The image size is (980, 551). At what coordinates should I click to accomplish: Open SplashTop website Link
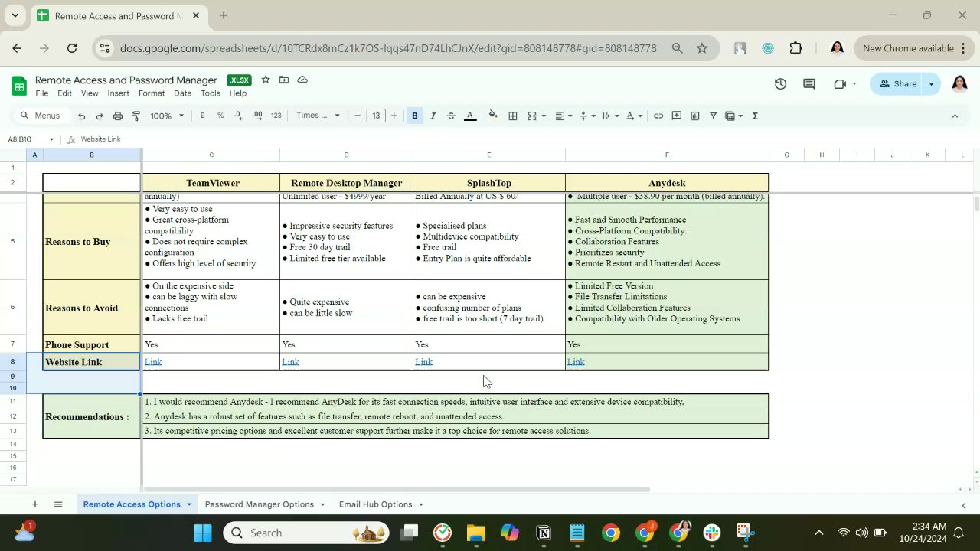pos(423,362)
